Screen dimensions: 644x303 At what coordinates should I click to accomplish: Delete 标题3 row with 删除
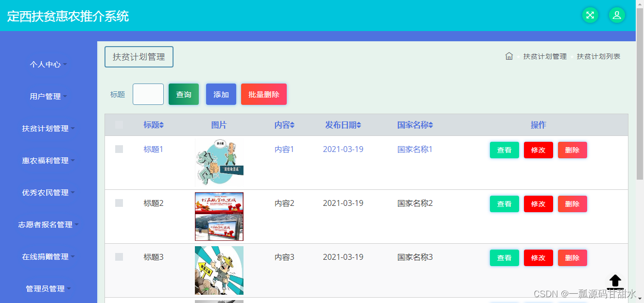point(573,258)
